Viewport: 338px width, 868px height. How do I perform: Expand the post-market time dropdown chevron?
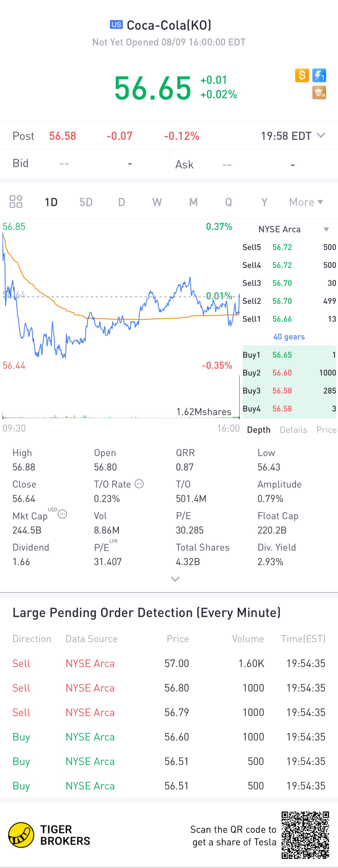coord(321,135)
